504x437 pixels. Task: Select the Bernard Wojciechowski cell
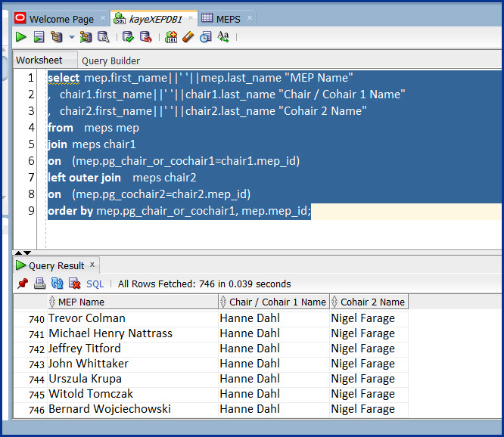(x=133, y=409)
